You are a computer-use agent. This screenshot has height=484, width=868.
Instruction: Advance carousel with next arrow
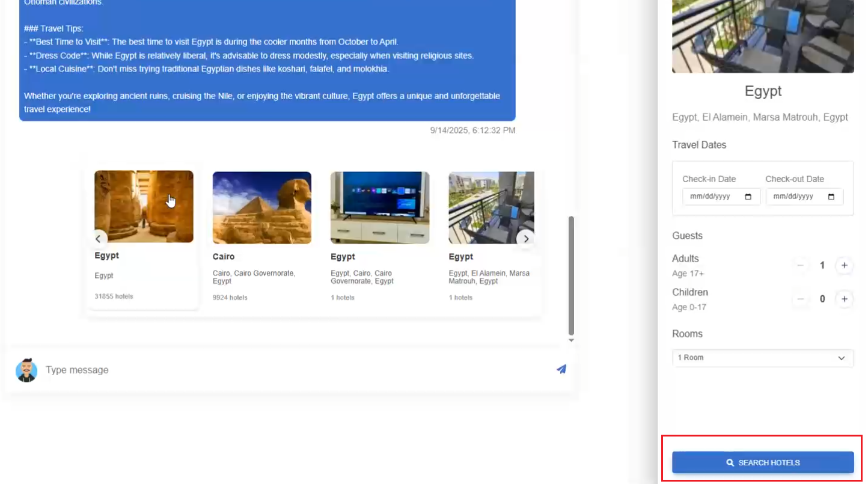click(x=526, y=239)
